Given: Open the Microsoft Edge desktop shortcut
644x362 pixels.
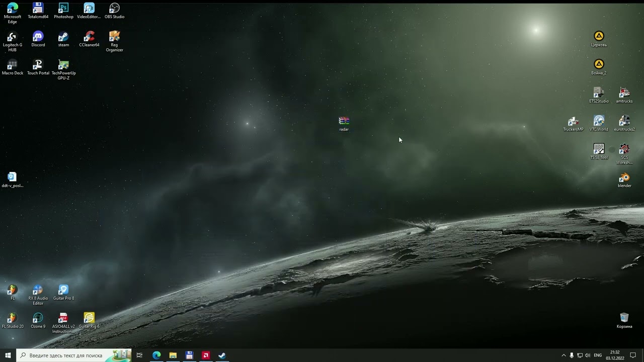Looking at the screenshot, I should click(13, 13).
